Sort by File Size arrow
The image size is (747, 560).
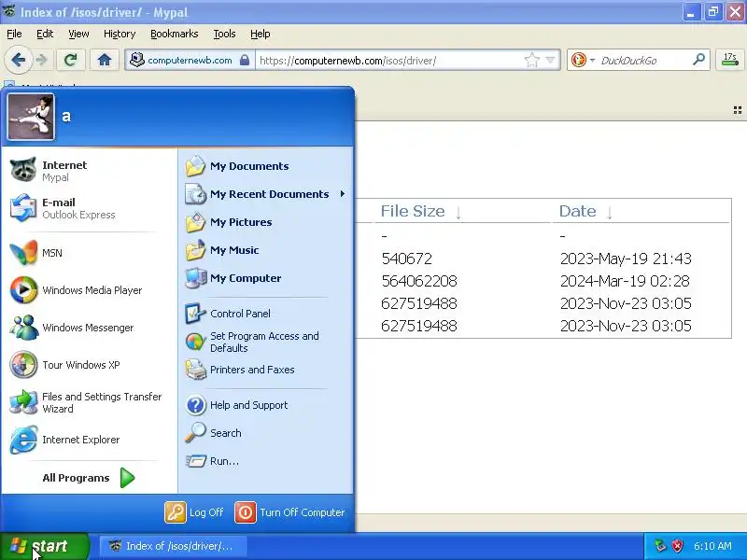pos(458,213)
